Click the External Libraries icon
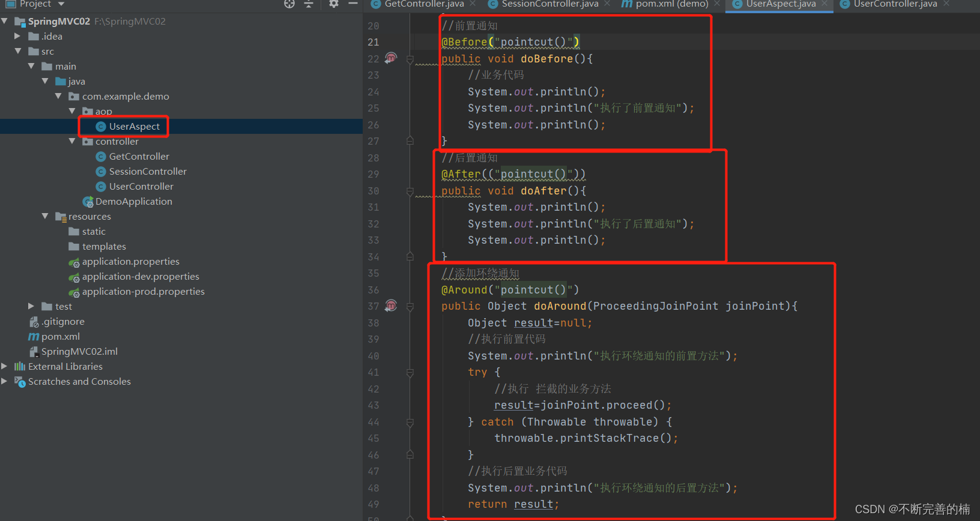The width and height of the screenshot is (980, 521). [20, 366]
